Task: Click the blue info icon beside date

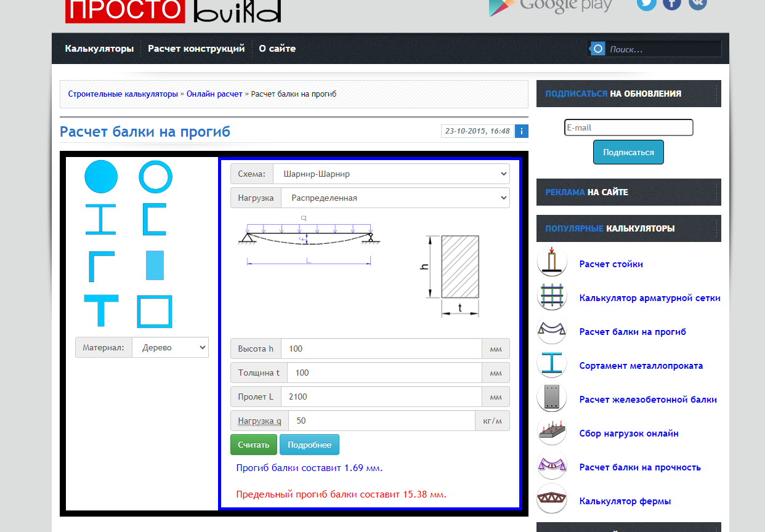Action: point(521,131)
